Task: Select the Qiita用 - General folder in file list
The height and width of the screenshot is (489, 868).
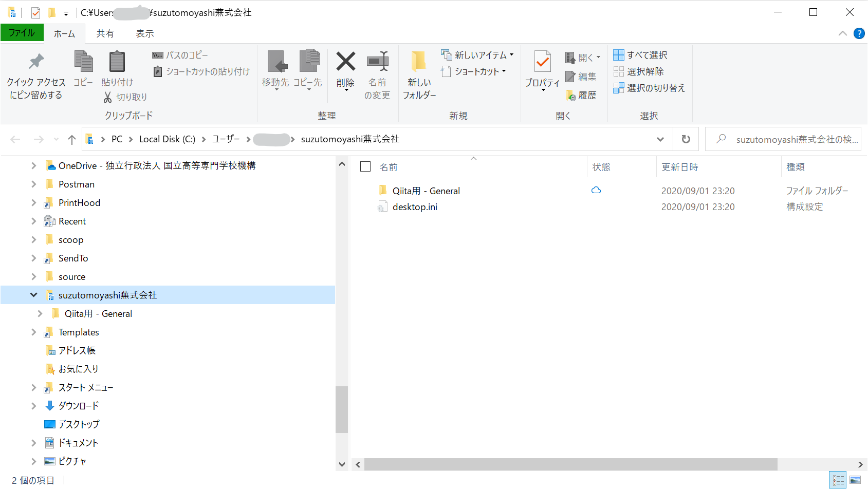Action: (426, 191)
